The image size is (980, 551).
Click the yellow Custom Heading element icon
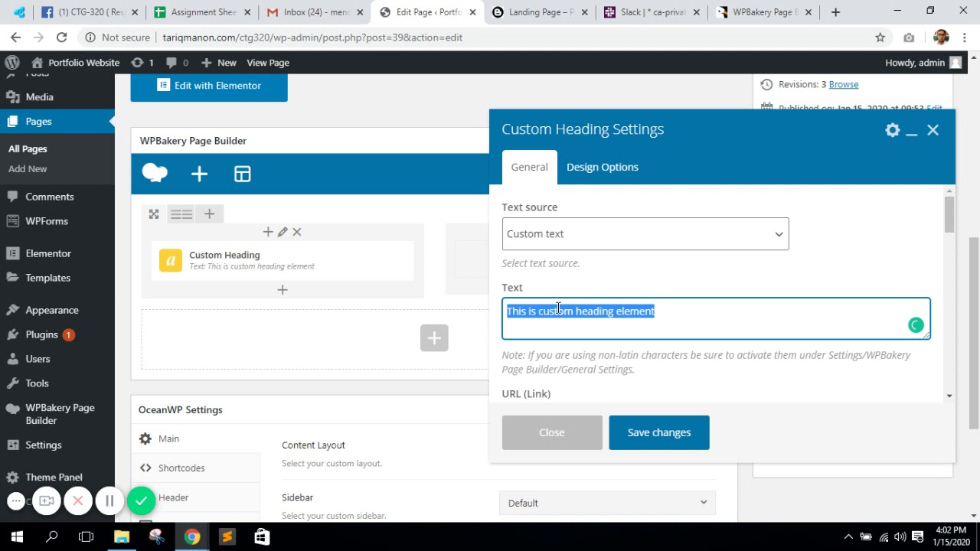tap(171, 260)
